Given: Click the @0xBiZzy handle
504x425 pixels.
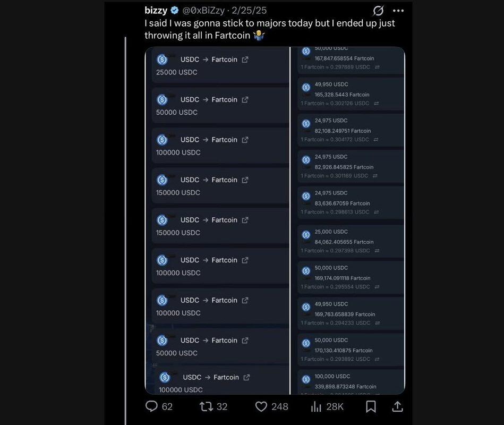Looking at the screenshot, I should [x=203, y=11].
